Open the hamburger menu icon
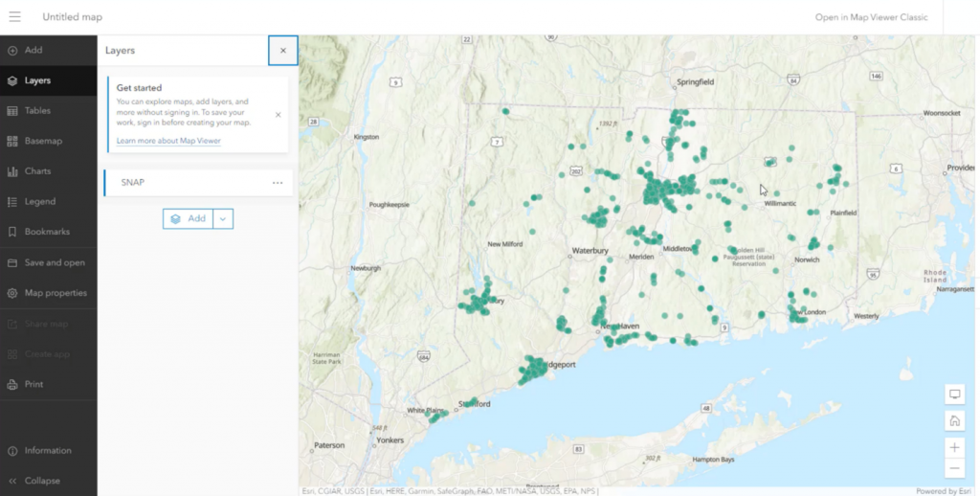 pyautogui.click(x=14, y=17)
